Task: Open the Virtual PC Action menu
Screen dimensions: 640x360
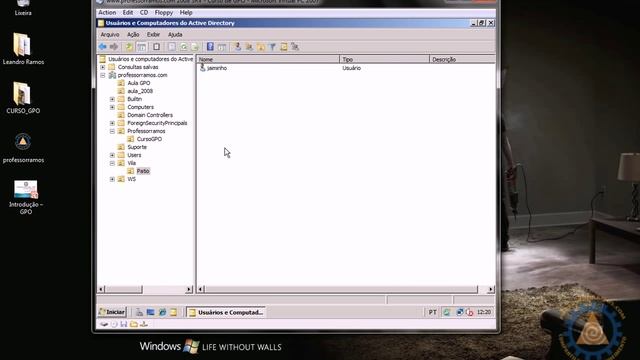Action: coord(107,13)
